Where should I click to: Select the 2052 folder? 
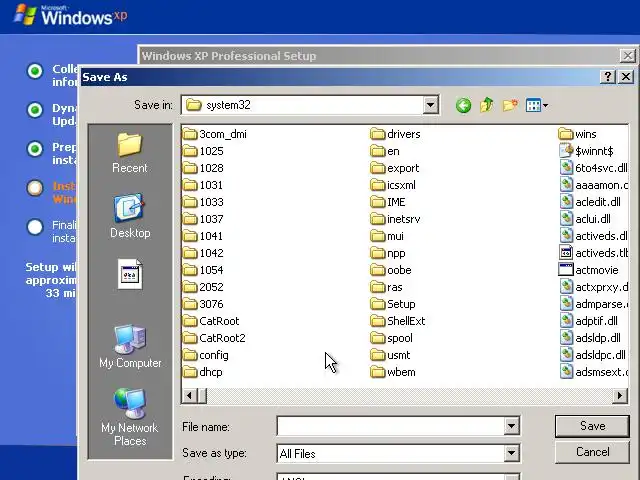[203, 287]
